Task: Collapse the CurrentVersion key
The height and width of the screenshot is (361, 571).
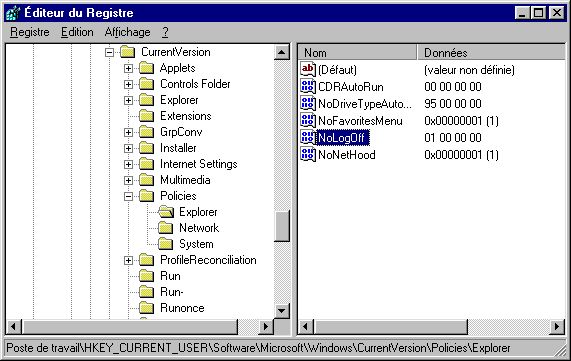Action: tap(109, 52)
